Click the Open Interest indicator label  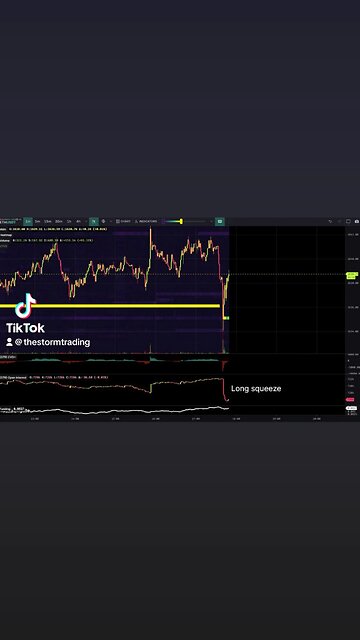coord(13,378)
